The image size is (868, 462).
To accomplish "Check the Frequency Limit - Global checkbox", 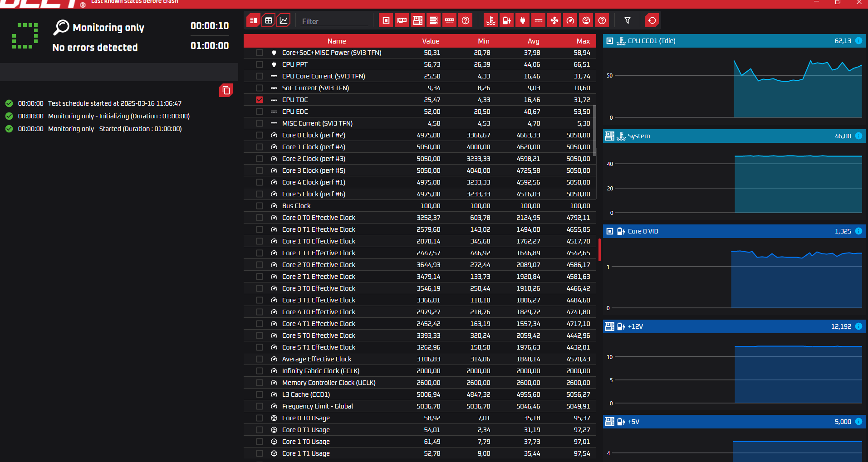I will pos(260,406).
